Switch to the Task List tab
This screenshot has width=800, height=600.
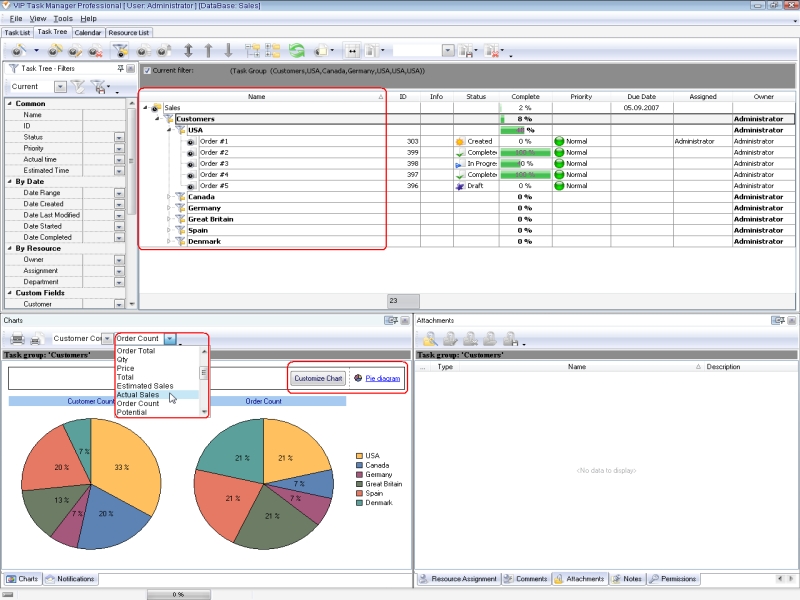pos(17,33)
